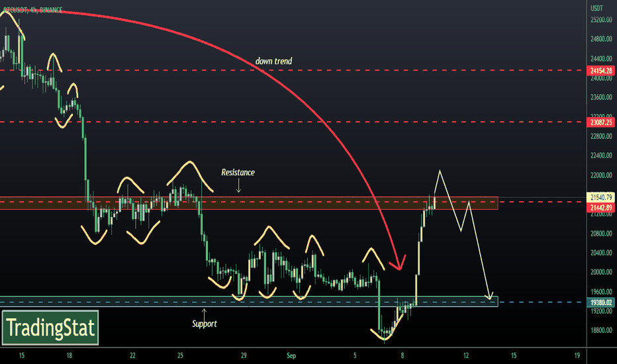Image resolution: width=617 pixels, height=364 pixels.
Task: Click the 22400.00 price axis label
Action: (x=601, y=156)
